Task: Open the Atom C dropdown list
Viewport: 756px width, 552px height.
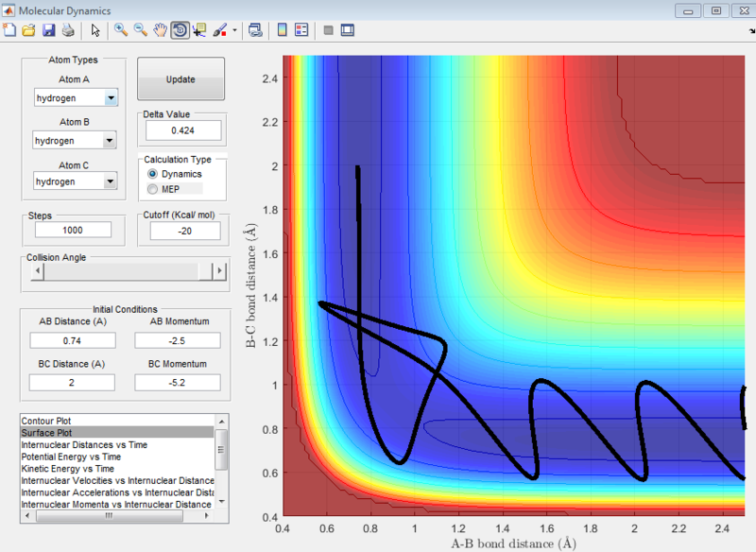Action: (x=111, y=181)
